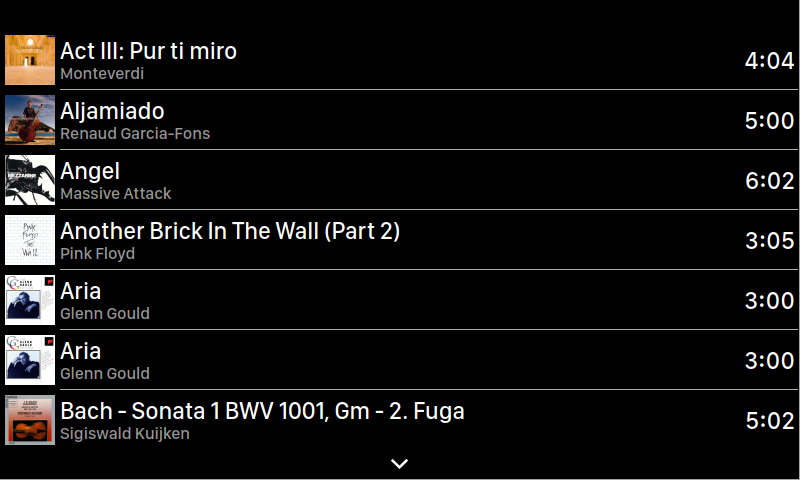
Task: Open the Sigiswald Kuijken violin album cover
Action: click(x=30, y=420)
